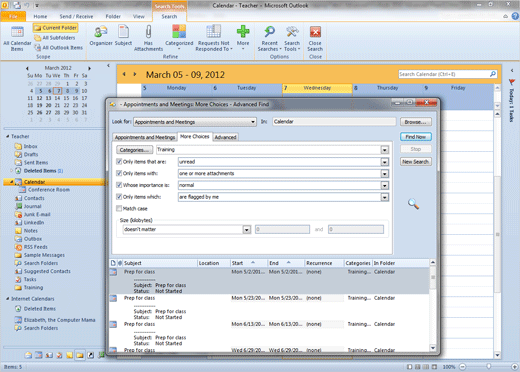
Task: Click the Search Calendar input field
Action: point(444,74)
